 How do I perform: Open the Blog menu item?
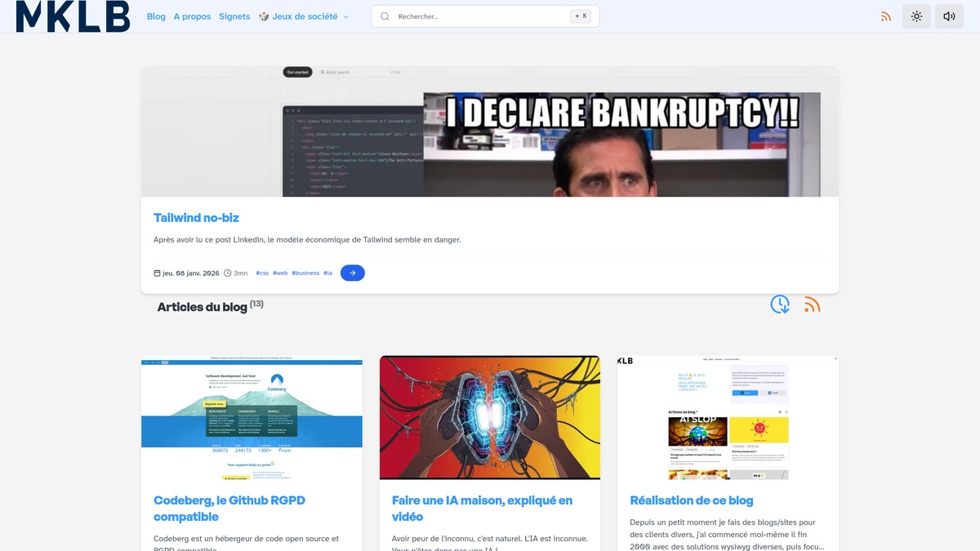point(156,16)
